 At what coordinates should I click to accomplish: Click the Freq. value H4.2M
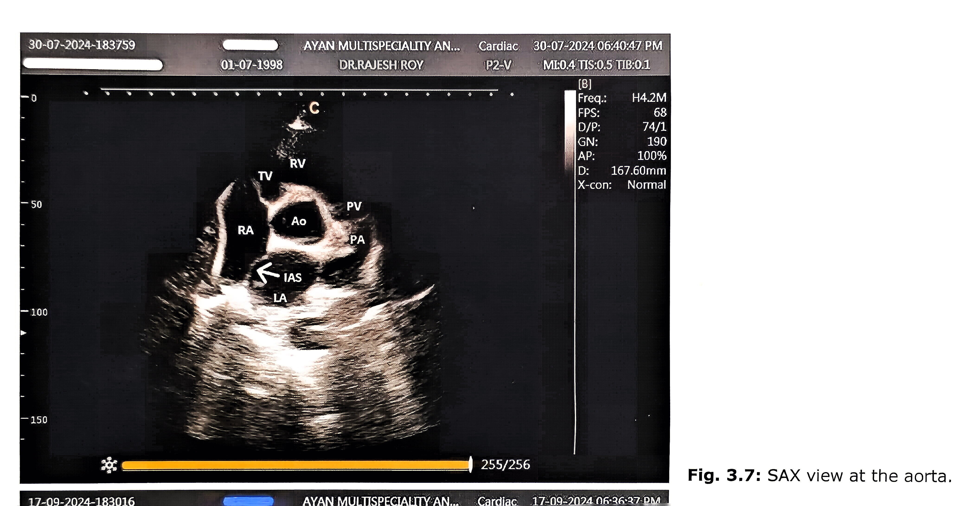[649, 98]
